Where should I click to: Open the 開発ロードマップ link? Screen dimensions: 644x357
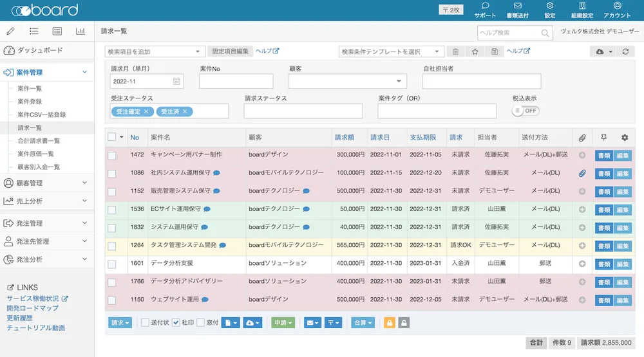pos(32,308)
